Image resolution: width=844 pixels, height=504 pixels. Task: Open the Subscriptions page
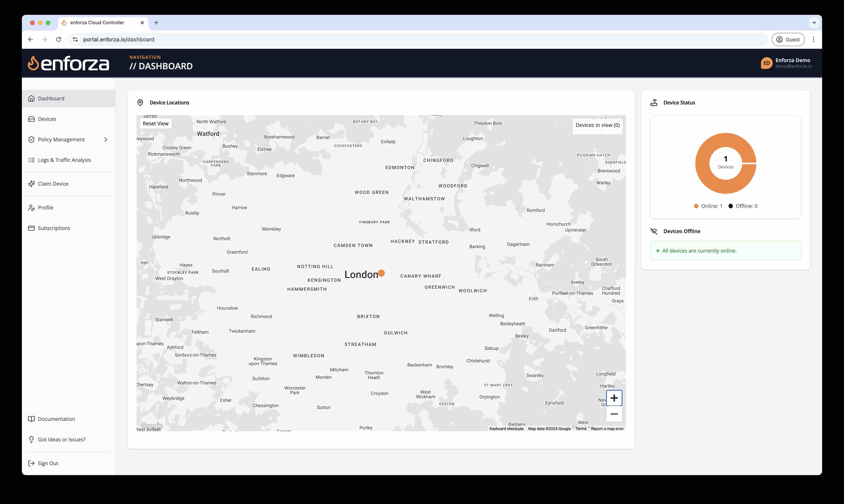pos(69,228)
